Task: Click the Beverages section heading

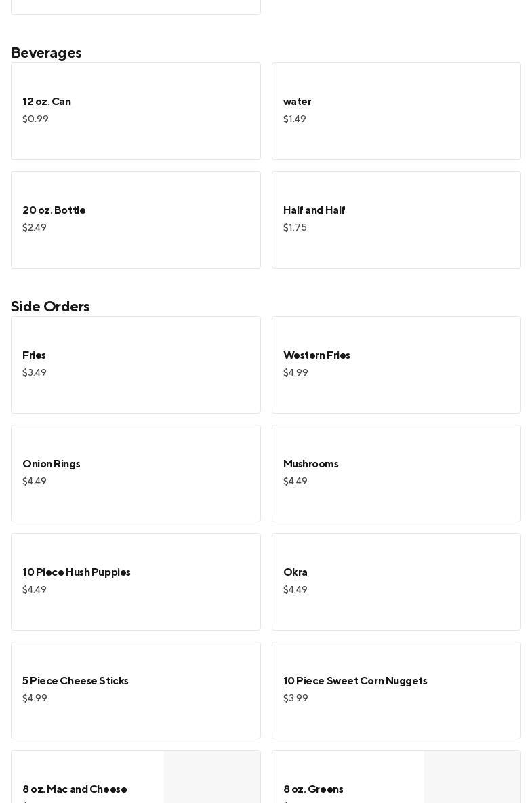Action: click(46, 53)
